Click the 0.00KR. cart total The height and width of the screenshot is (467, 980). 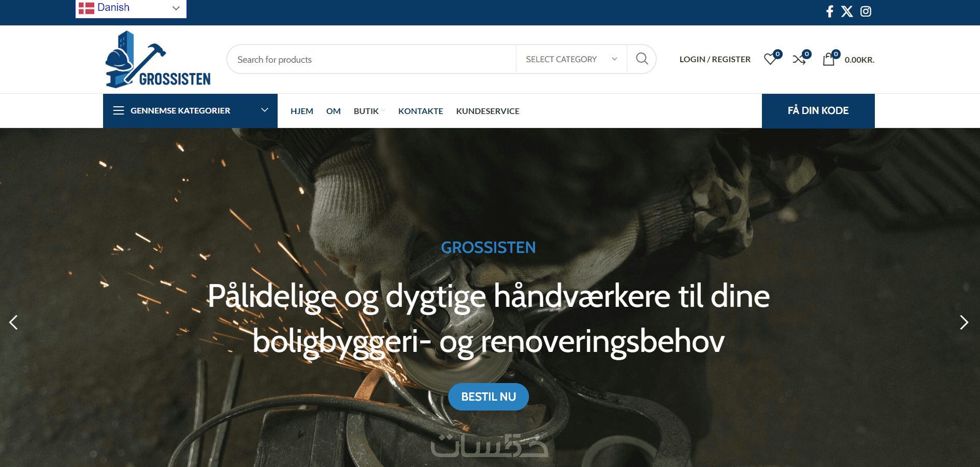click(859, 60)
